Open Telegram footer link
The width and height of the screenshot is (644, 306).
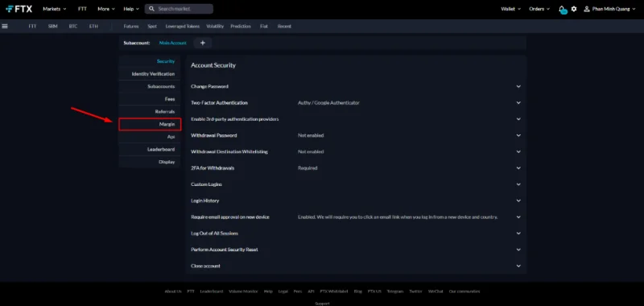[395, 292]
